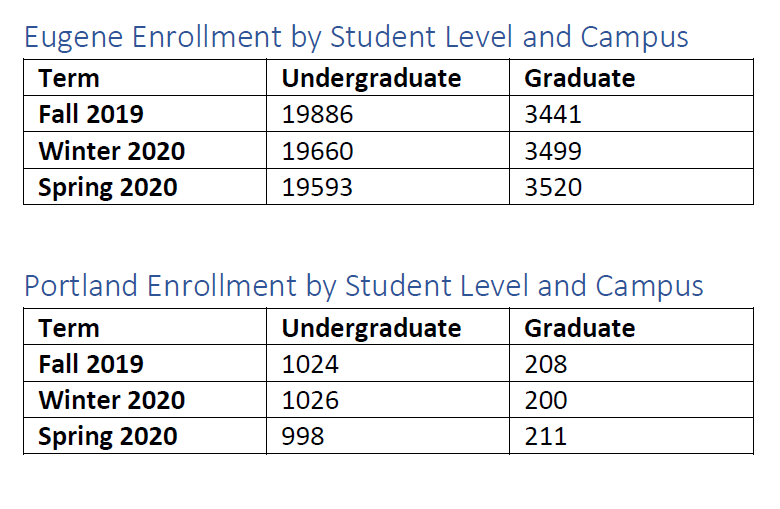Click the Eugene Enrollment table heading

click(x=356, y=38)
